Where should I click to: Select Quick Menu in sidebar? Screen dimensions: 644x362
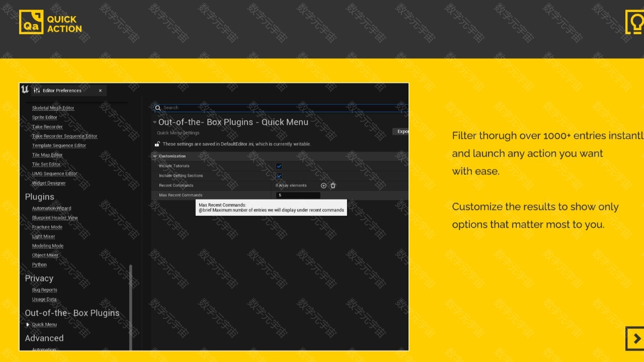(x=44, y=325)
